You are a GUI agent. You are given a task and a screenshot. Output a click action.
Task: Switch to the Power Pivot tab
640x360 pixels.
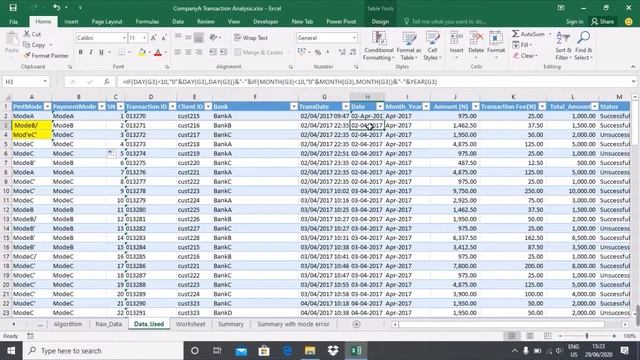tap(341, 22)
